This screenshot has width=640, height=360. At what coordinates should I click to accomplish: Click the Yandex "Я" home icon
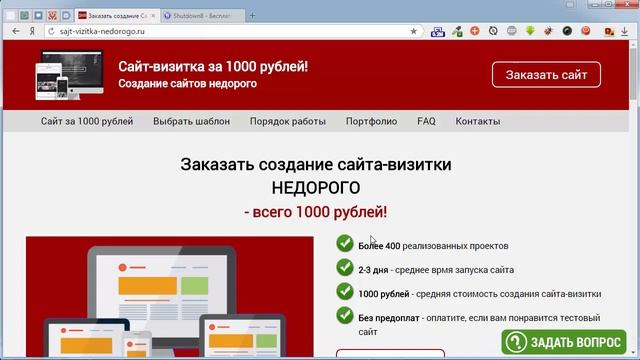(32, 31)
